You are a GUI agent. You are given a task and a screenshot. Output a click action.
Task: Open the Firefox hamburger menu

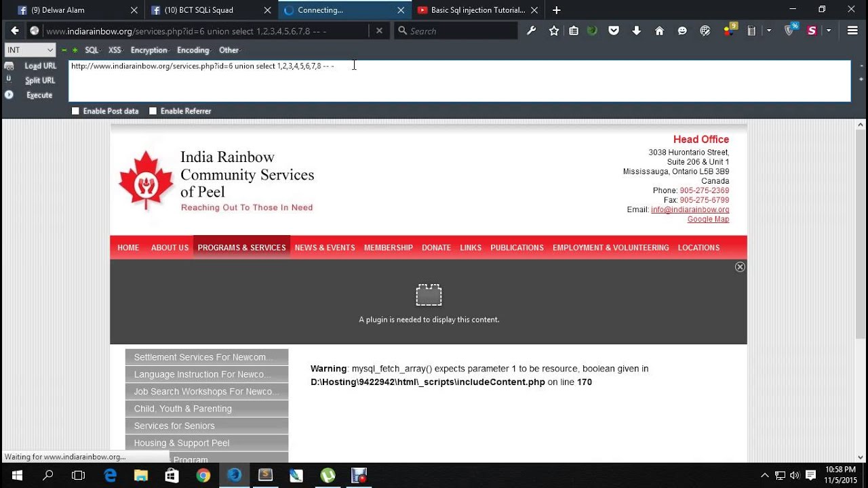(x=852, y=30)
